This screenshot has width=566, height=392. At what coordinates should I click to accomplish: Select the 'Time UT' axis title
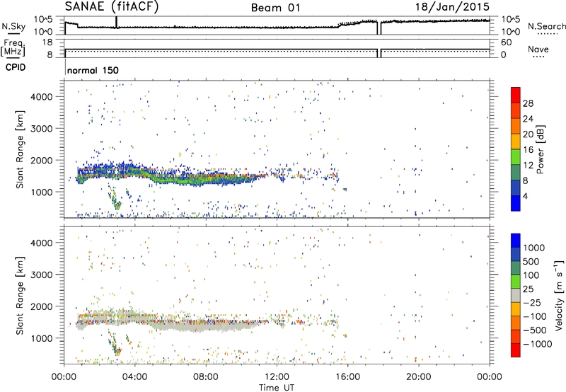coord(277,388)
